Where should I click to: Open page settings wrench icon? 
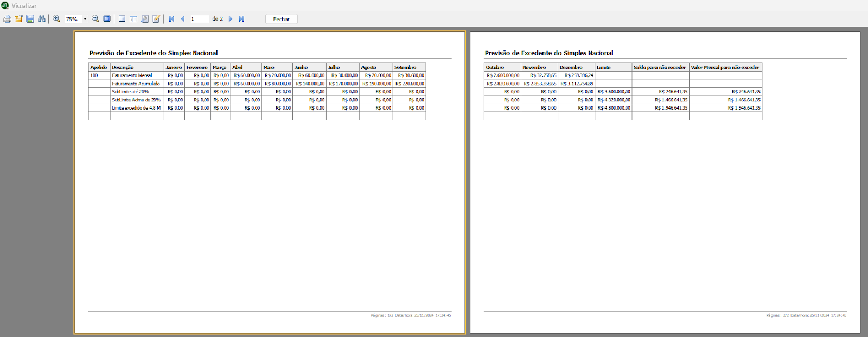(145, 19)
